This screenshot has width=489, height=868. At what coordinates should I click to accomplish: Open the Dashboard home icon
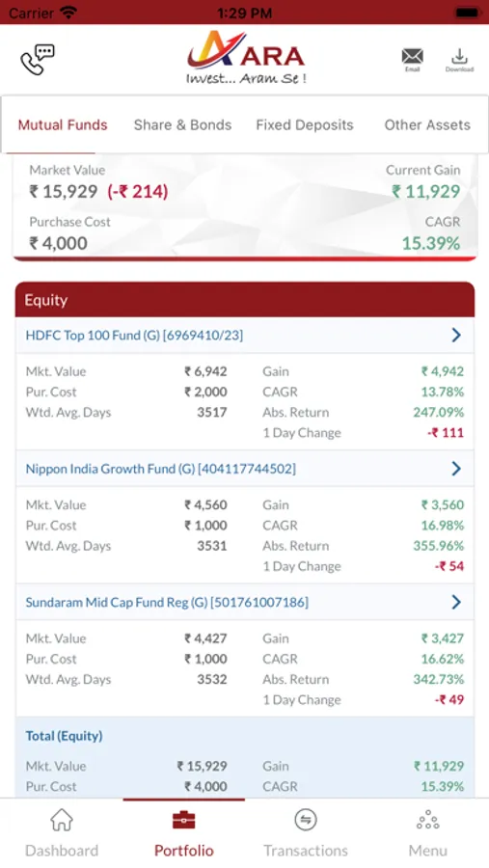[62, 820]
